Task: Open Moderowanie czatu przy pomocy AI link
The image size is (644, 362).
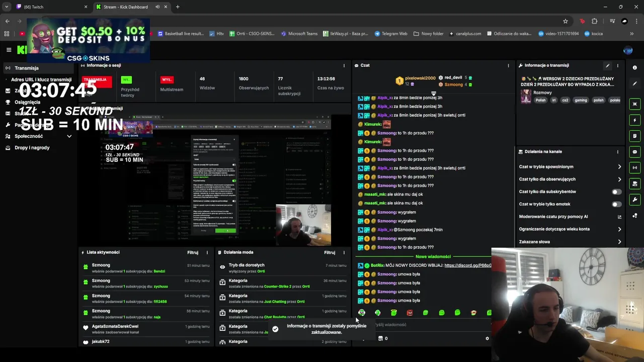Action: click(570, 217)
